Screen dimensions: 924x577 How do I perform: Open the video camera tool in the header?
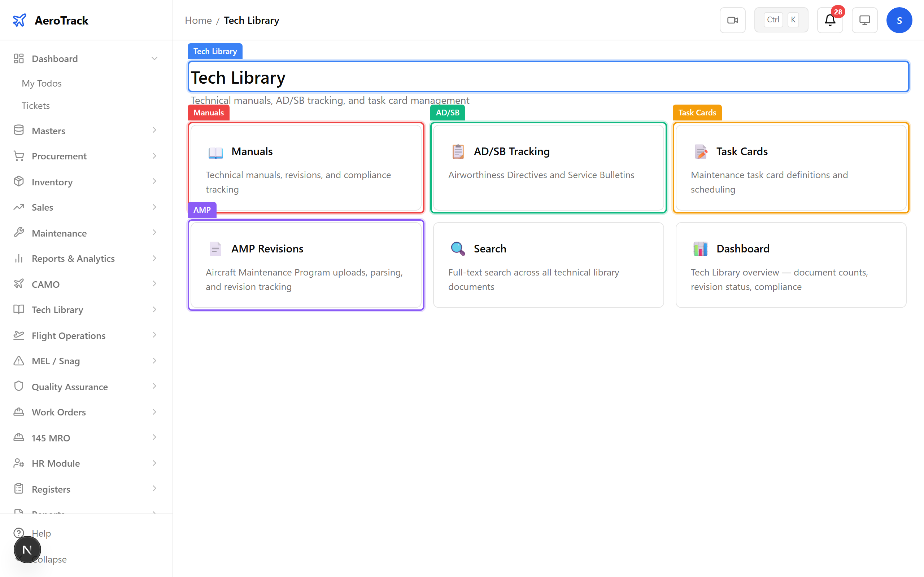[732, 20]
